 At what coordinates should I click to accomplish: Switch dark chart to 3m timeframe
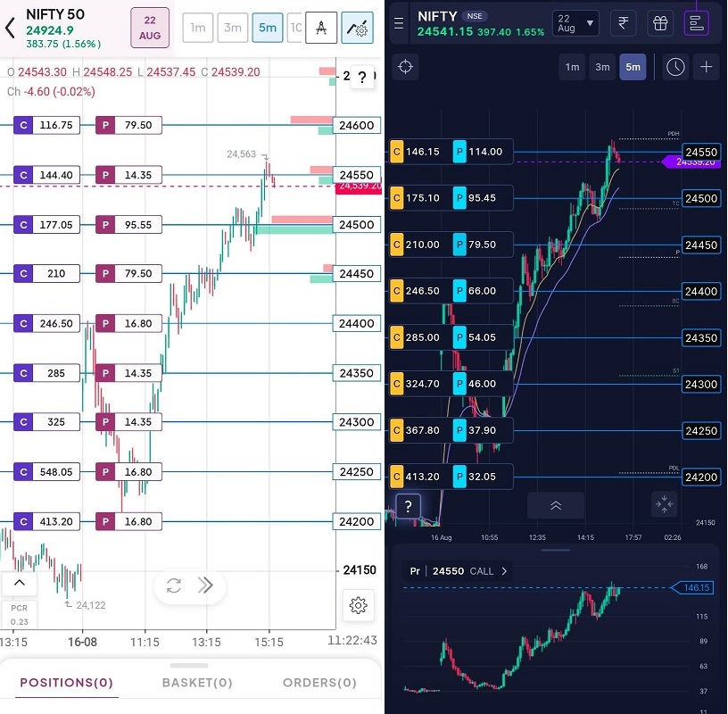click(x=602, y=67)
